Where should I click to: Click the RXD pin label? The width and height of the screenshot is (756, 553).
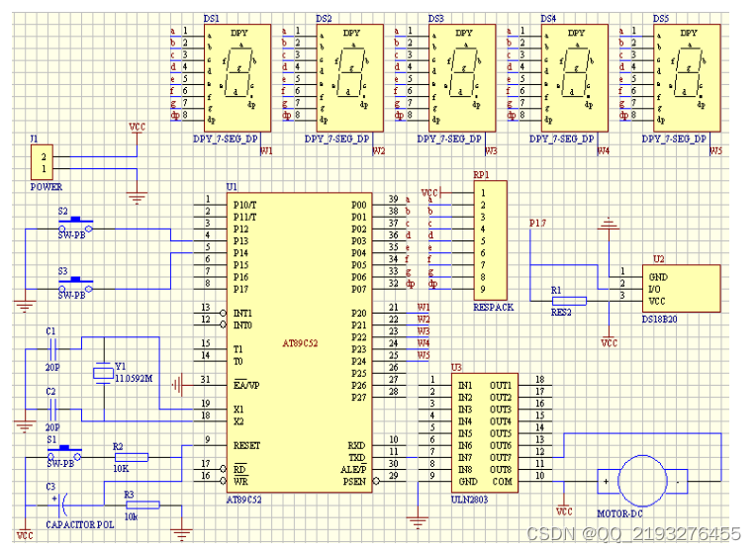[357, 445]
